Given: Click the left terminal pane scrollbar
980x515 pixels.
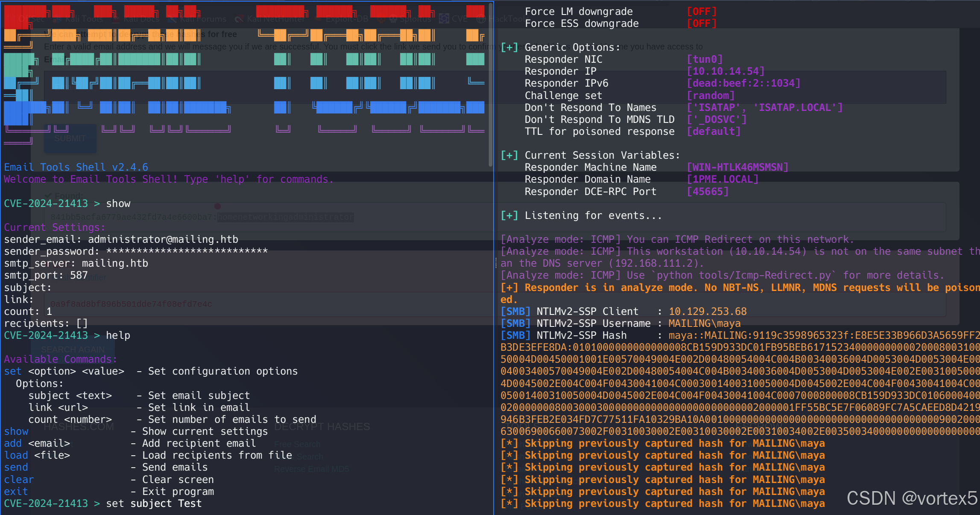Looking at the screenshot, I should pos(491,85).
